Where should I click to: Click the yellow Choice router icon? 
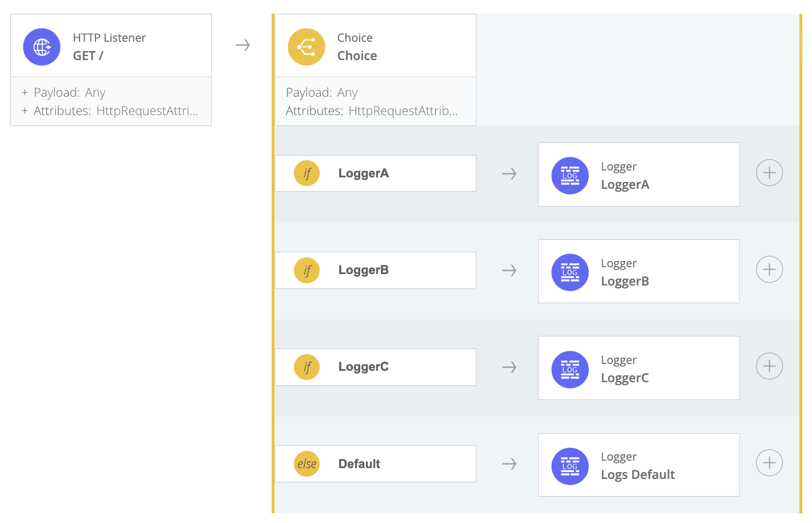(x=307, y=47)
